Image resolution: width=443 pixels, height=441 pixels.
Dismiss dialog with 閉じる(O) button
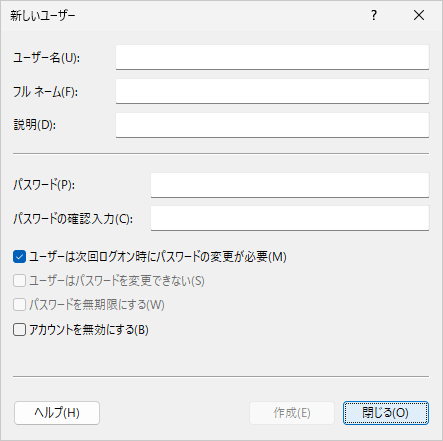click(386, 413)
